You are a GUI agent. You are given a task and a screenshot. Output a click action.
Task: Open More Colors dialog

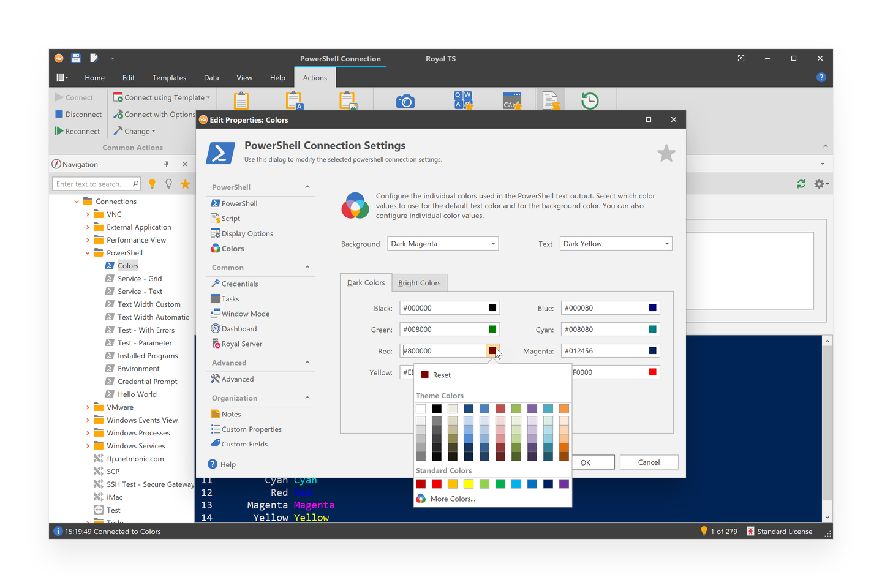pyautogui.click(x=453, y=499)
